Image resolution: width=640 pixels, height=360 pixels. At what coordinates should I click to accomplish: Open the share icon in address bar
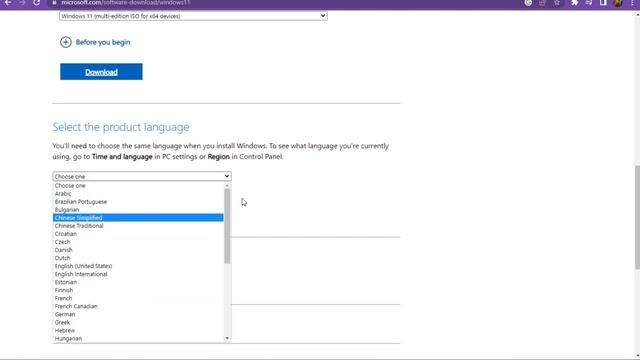pos(542,2)
